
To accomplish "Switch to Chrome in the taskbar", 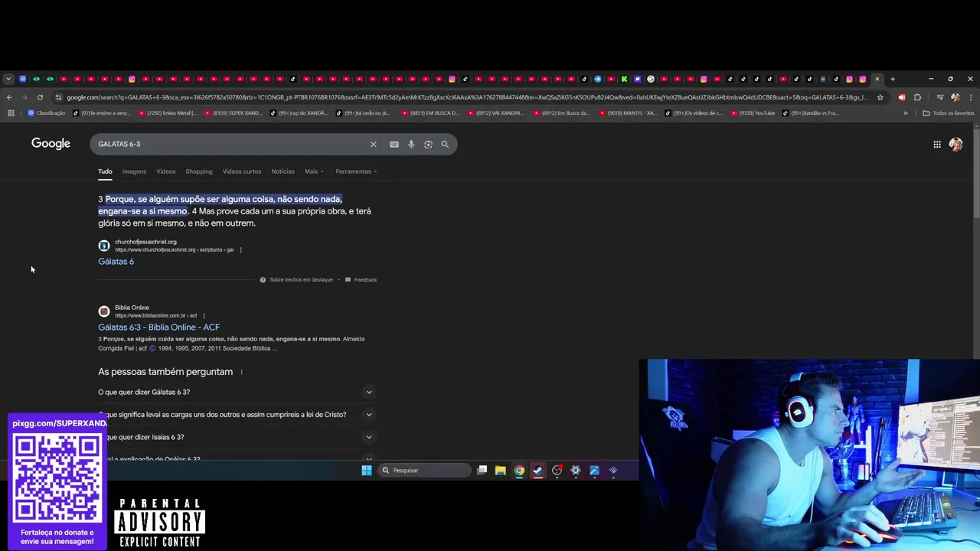I will click(x=519, y=470).
